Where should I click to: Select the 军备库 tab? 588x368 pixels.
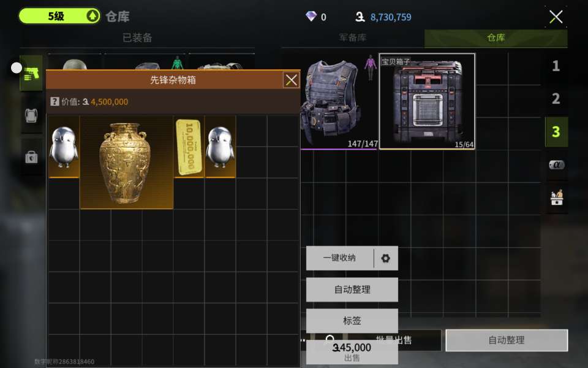point(353,37)
